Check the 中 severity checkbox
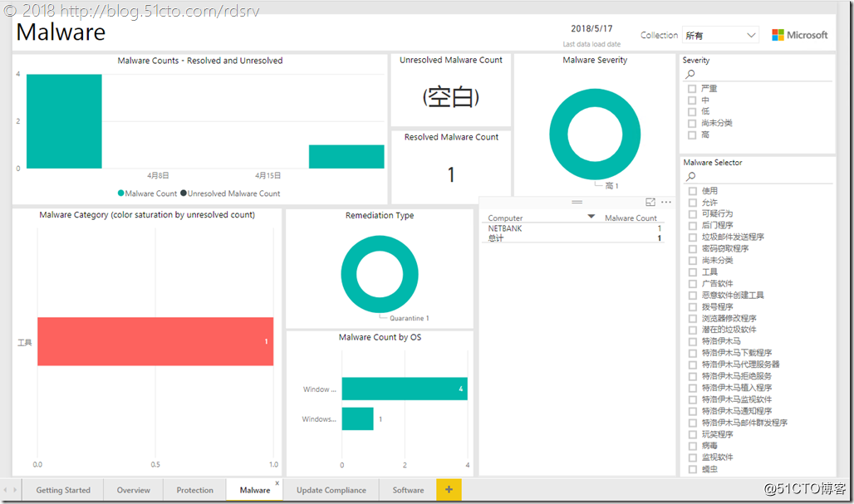The height and width of the screenshot is (504, 854). pos(692,100)
